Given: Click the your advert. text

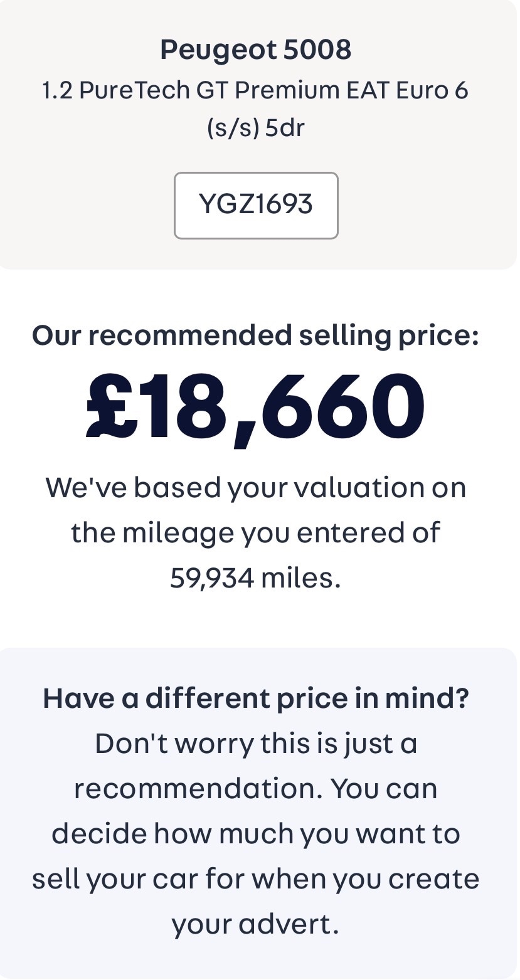Looking at the screenshot, I should point(255,924).
